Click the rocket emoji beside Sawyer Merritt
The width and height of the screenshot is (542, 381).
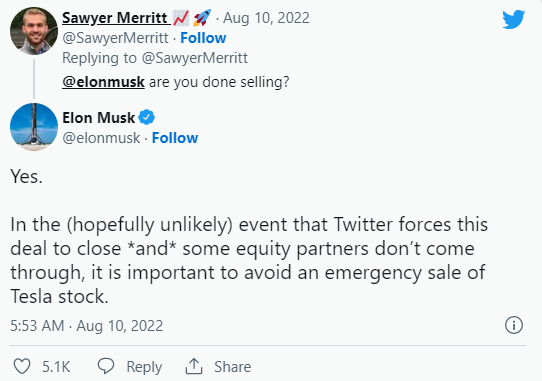(202, 18)
